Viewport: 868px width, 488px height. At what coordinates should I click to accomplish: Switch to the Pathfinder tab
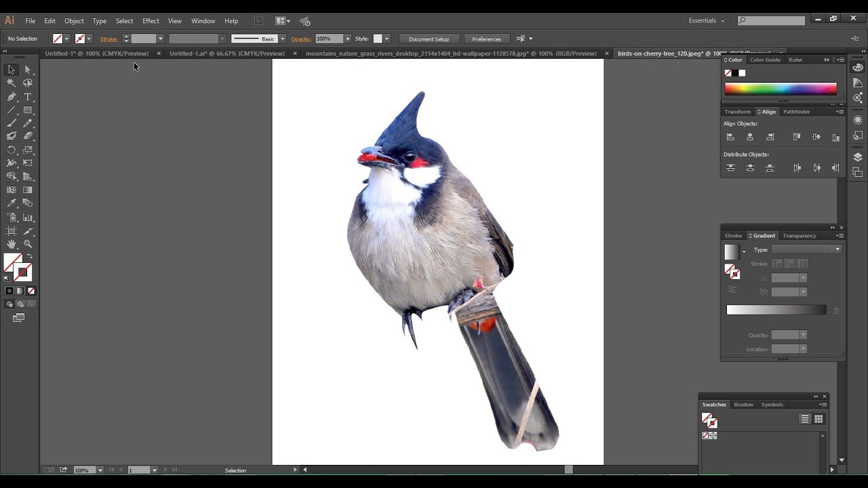(x=796, y=112)
